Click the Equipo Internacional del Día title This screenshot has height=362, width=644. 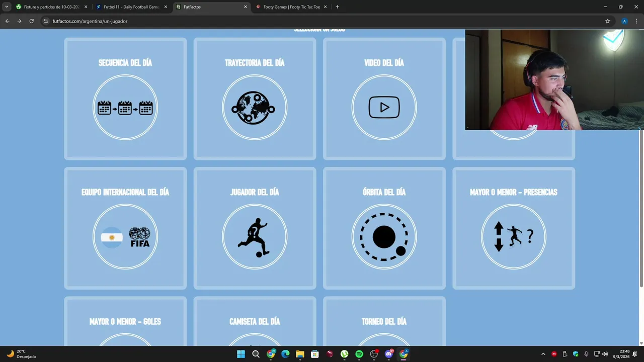tap(125, 192)
